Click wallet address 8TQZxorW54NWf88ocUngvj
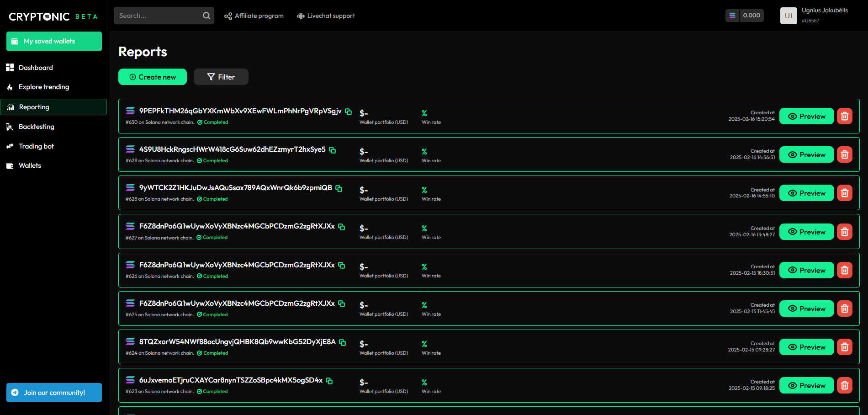This screenshot has height=415, width=868. click(x=238, y=342)
